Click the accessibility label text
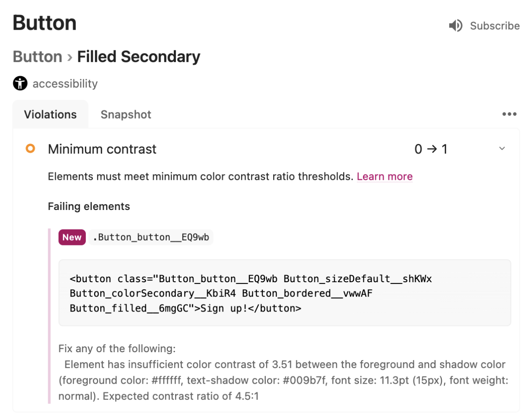The width and height of the screenshot is (528, 420). click(65, 84)
